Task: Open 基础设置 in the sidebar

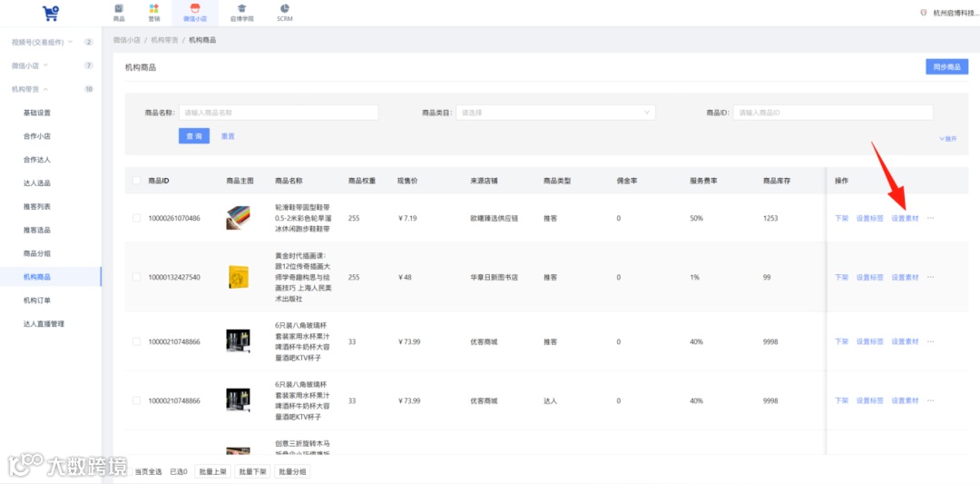Action: coord(37,113)
